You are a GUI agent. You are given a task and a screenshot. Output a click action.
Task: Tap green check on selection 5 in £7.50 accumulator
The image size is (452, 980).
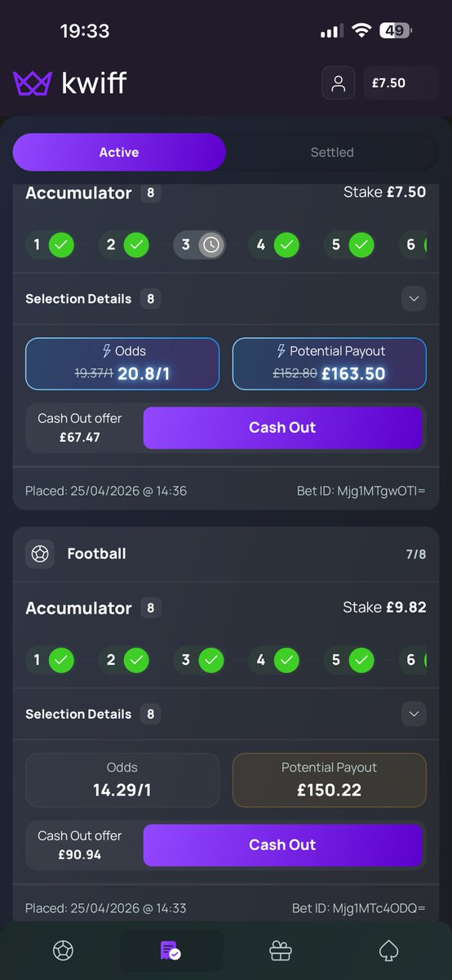click(x=361, y=244)
